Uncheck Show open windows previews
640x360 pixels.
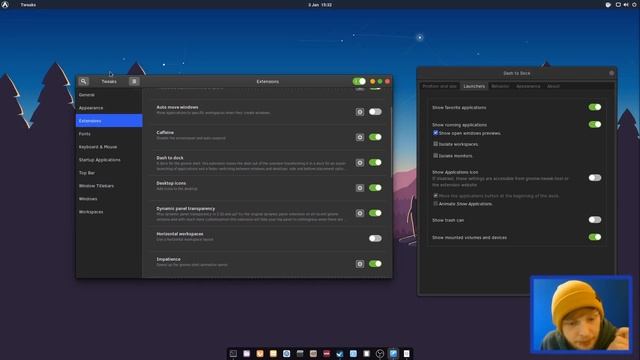[x=436, y=133]
